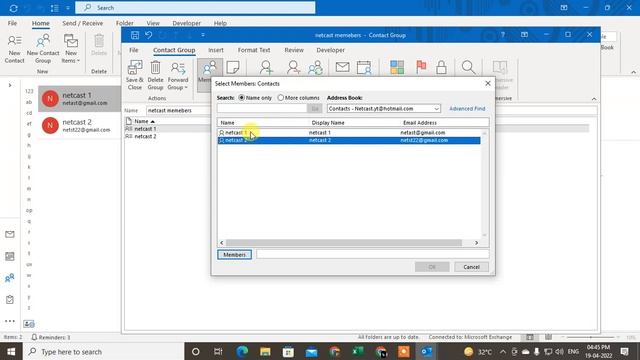Click the Private padlock icon

441,67
